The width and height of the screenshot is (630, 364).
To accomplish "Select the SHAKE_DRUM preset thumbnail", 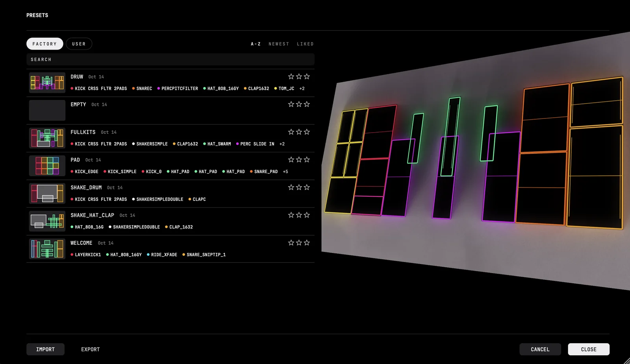I will 47,194.
